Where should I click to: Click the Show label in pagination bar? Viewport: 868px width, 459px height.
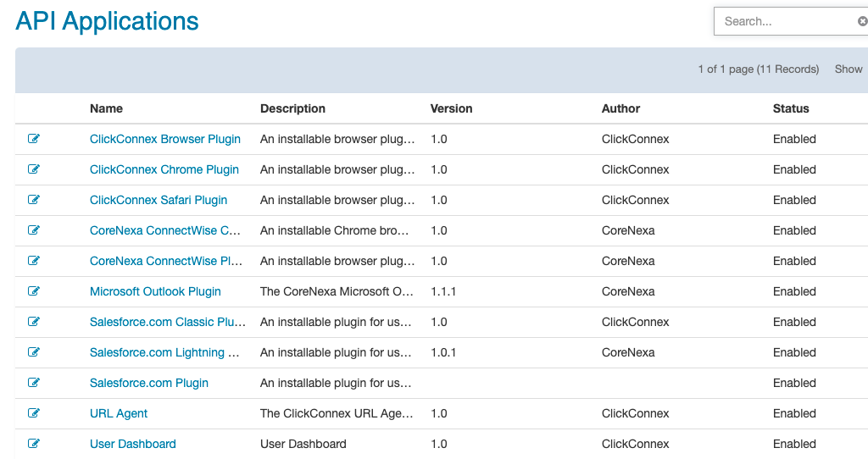pos(849,69)
